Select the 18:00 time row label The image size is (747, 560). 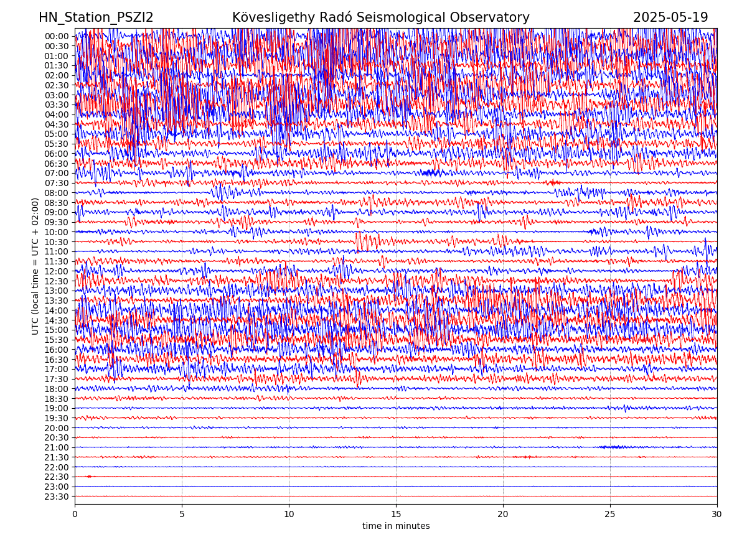(x=56, y=389)
